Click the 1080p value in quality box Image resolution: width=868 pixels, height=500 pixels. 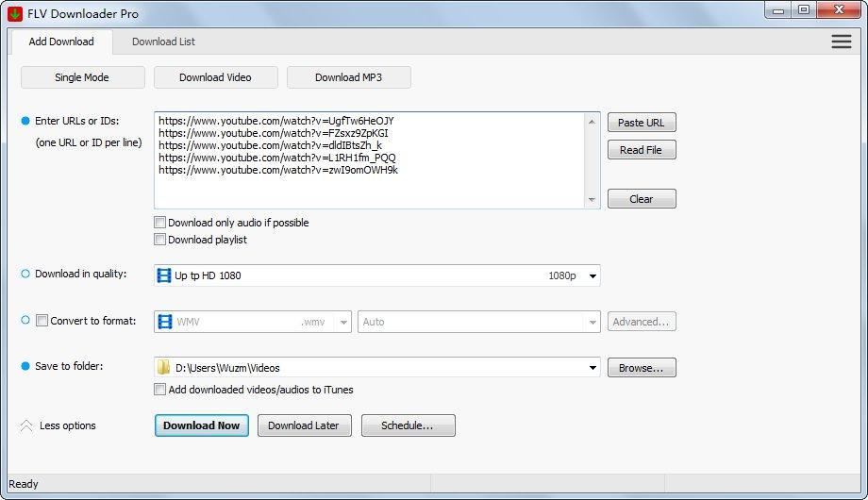click(562, 275)
